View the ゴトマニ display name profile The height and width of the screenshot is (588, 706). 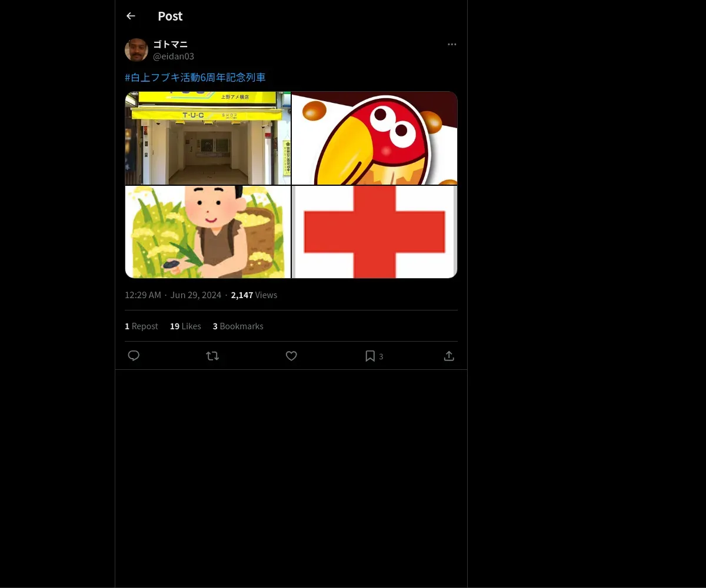[x=170, y=44]
